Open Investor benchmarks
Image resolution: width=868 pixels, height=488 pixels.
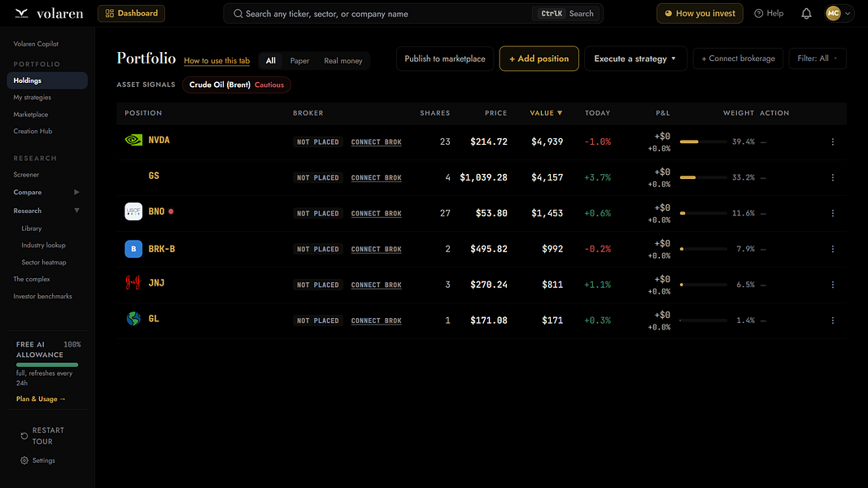click(x=42, y=297)
